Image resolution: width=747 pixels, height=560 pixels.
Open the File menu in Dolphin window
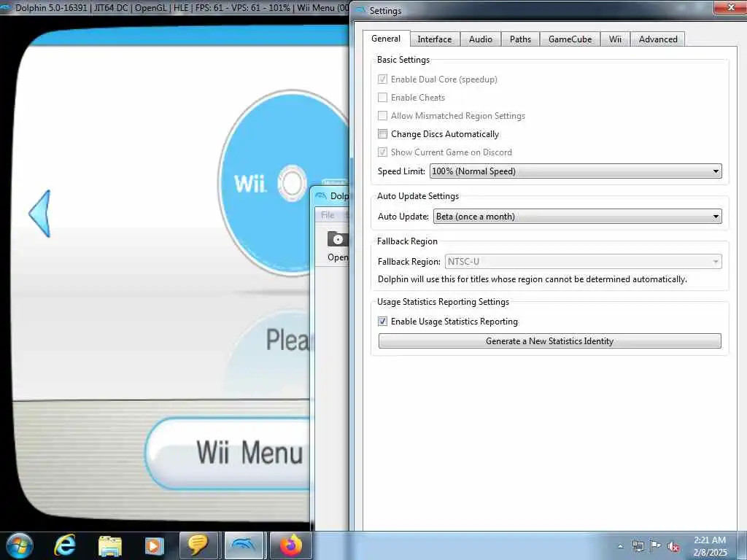328,215
